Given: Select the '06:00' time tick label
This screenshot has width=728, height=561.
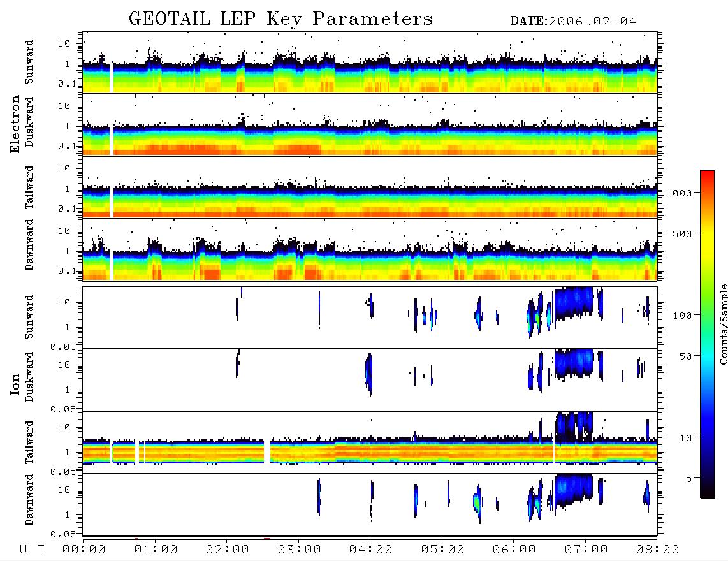Looking at the screenshot, I should click(x=514, y=550).
